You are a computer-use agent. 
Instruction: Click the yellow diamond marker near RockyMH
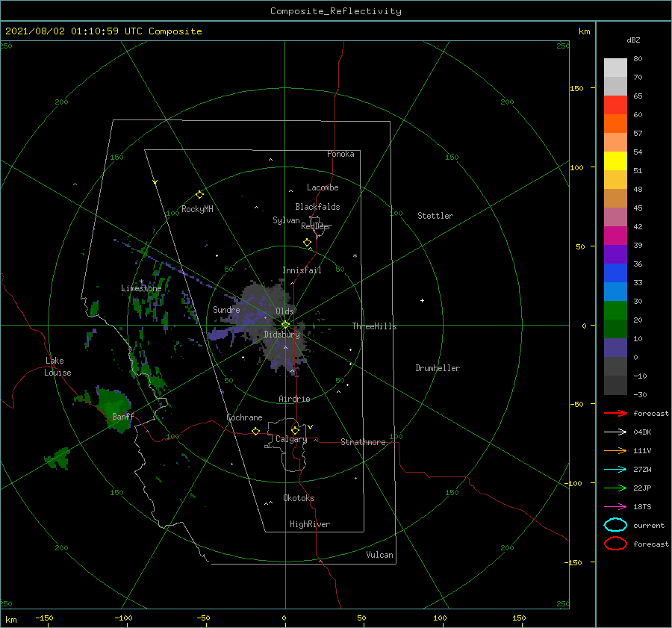click(x=199, y=195)
